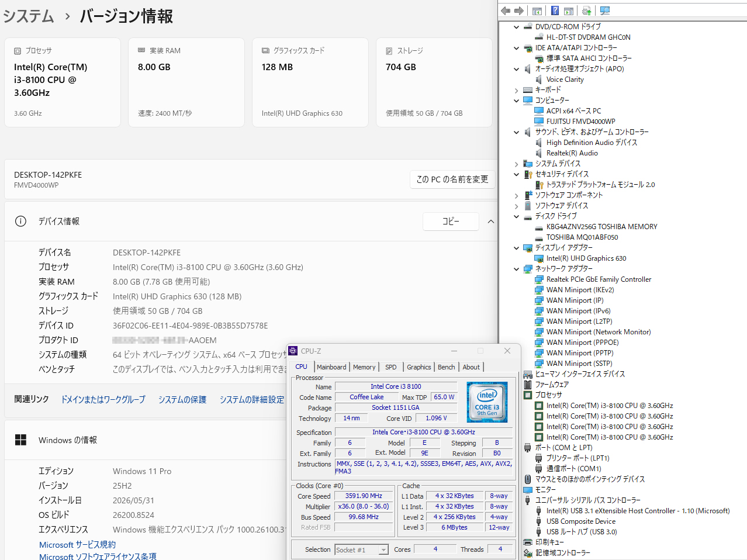
Task: Click the Intel Core i3 logo in CPU-Z
Action: pyautogui.click(x=487, y=402)
